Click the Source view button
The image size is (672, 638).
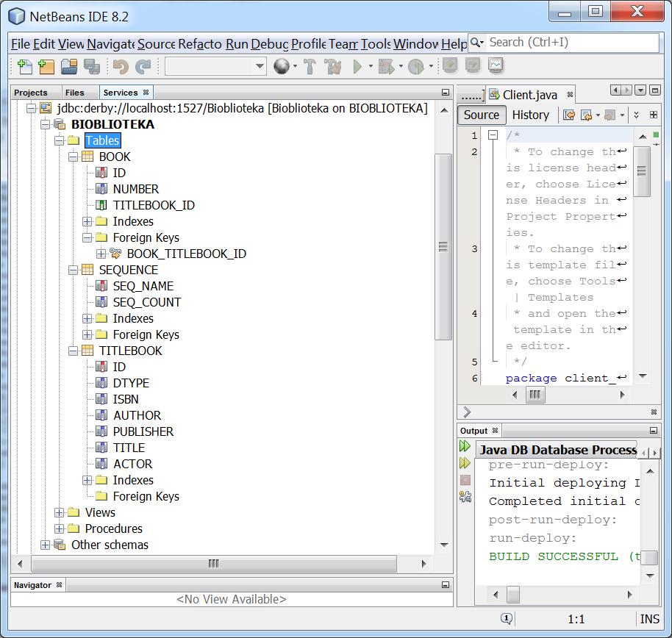[482, 115]
